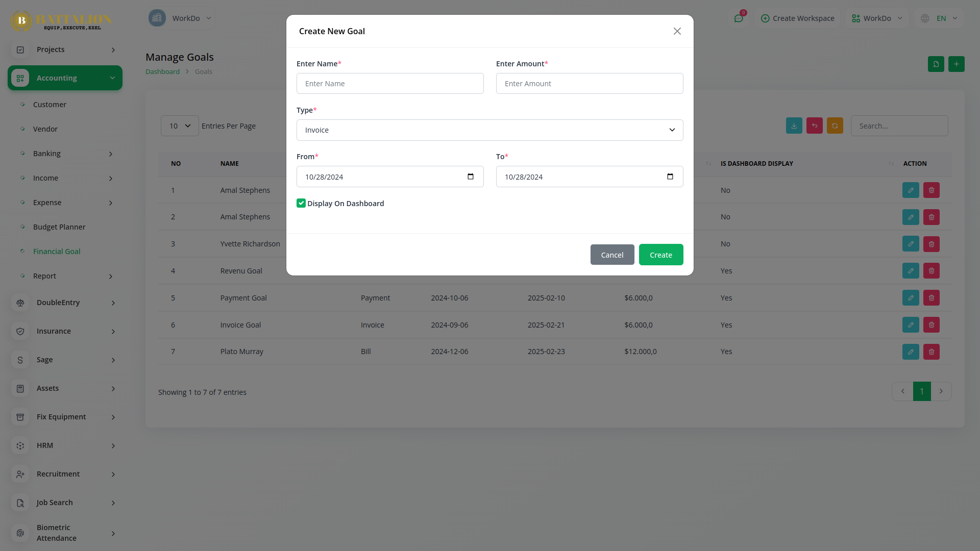
Task: Click the To date calendar picker icon
Action: click(670, 177)
